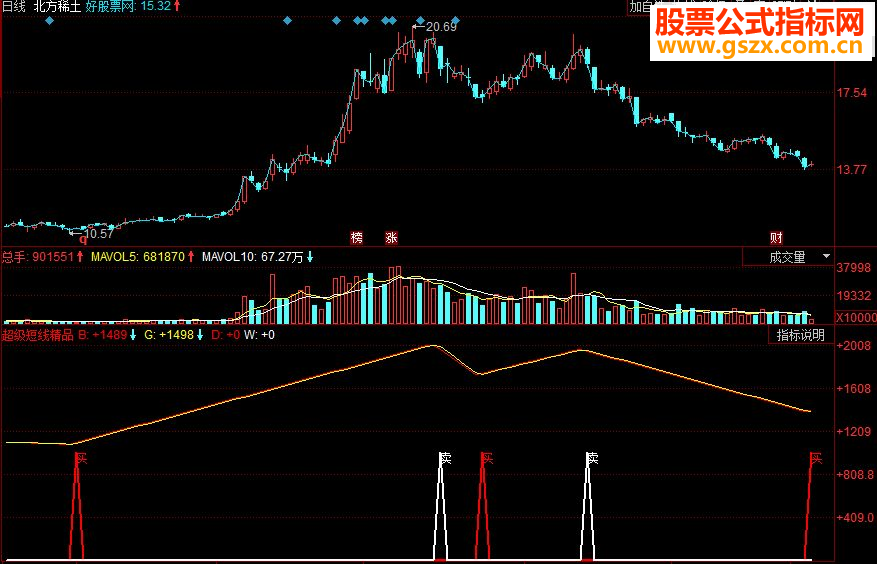Screen dimensions: 877x564
Task: Click the 13.77 price axis label
Action: pos(852,170)
